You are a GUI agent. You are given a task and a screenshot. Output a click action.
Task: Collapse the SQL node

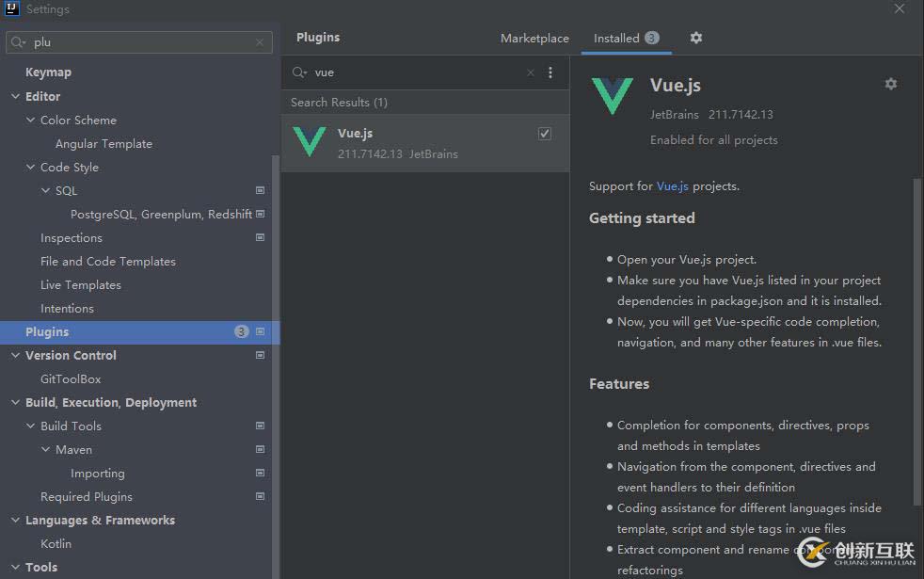45,190
